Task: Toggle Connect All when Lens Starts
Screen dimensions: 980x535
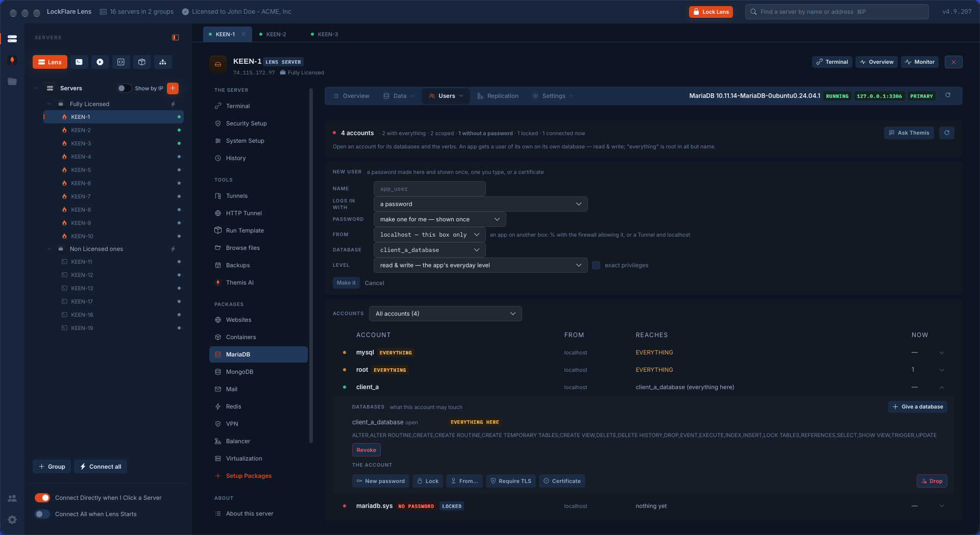Action: tap(42, 514)
